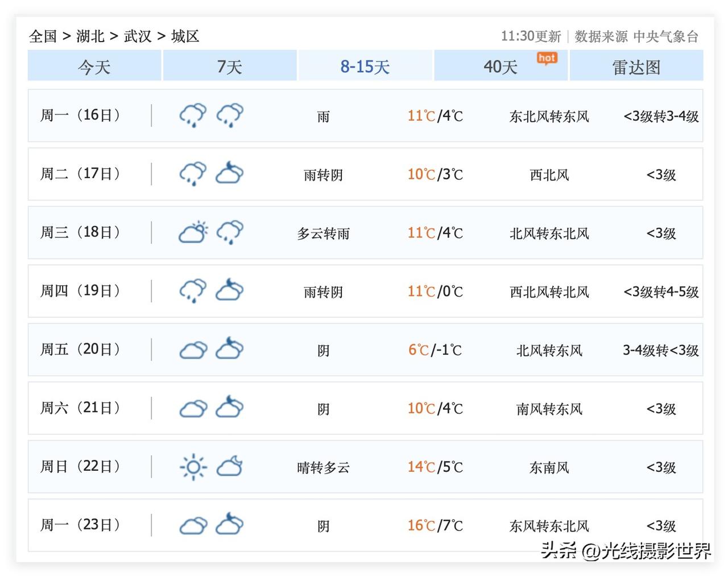The height and width of the screenshot is (576, 728).
Task: Click first rain icon on 周一 16日
Action: pyautogui.click(x=193, y=115)
